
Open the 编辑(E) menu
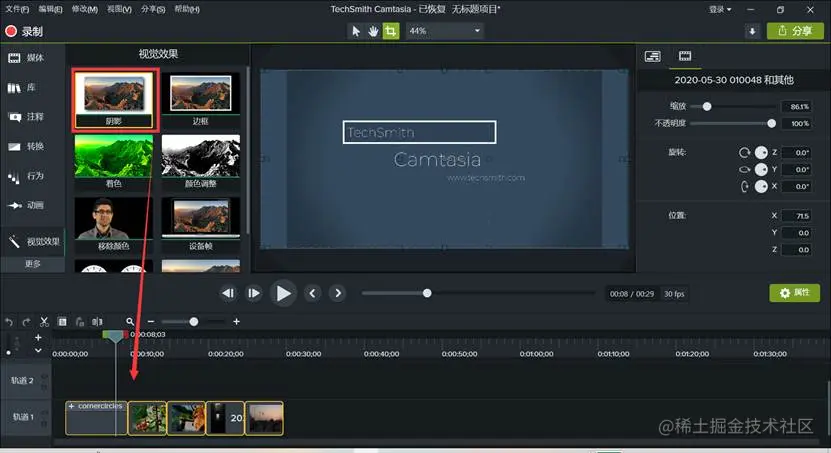tap(50, 9)
